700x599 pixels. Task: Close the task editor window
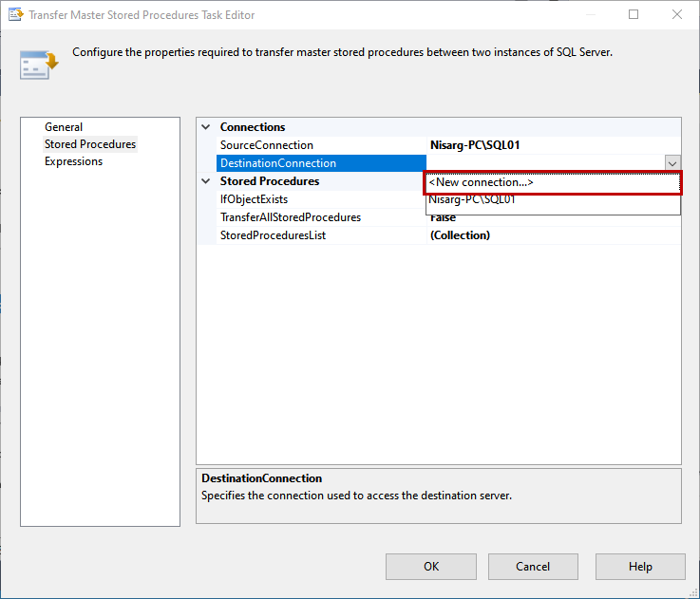677,15
